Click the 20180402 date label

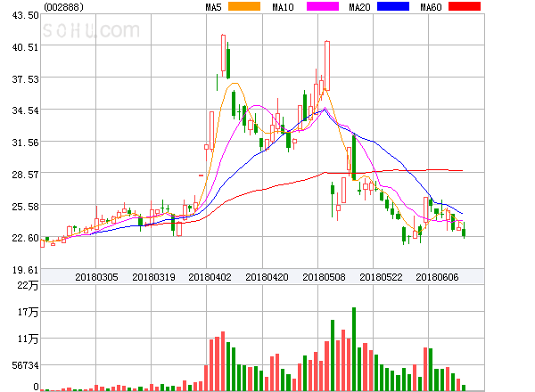click(210, 277)
